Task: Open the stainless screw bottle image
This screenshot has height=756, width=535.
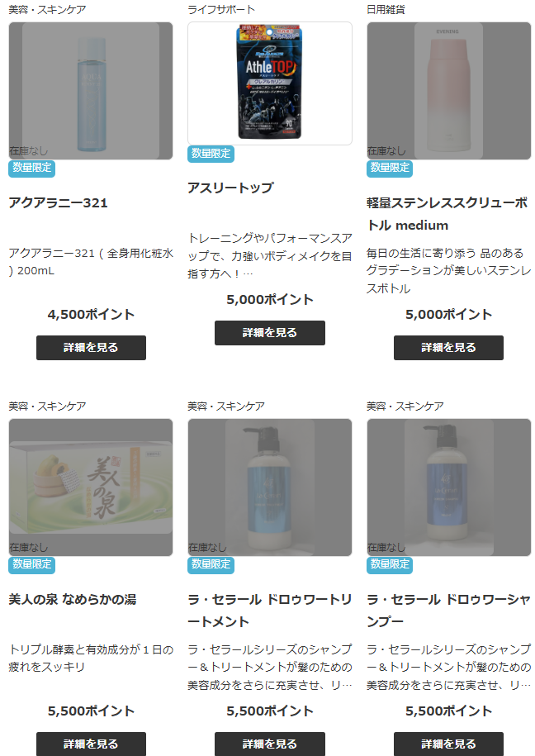Action: pos(449,91)
